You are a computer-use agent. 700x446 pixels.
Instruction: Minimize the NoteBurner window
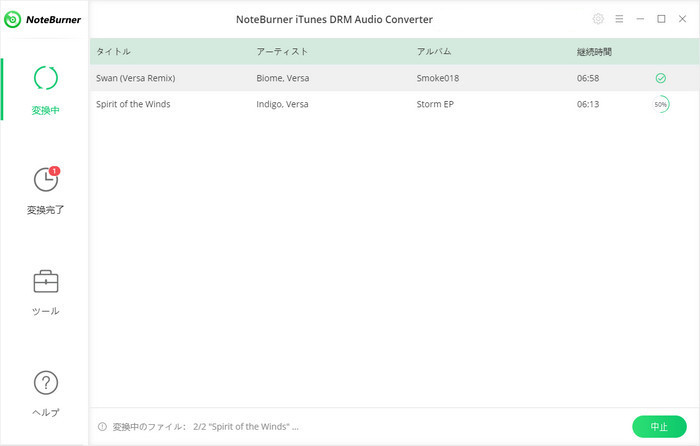click(x=640, y=19)
